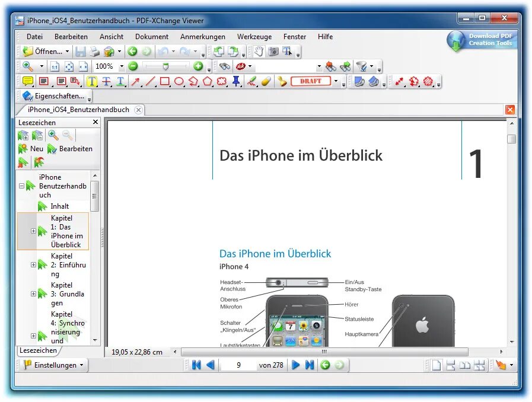
Task: Go to previous view green arrow
Action: (132, 52)
